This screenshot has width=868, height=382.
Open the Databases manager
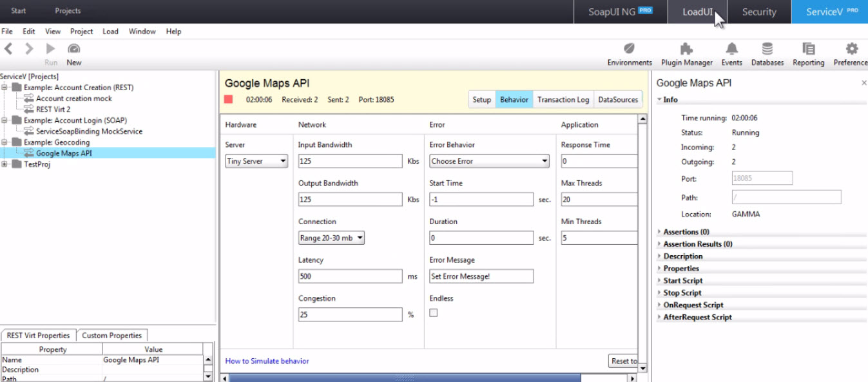(767, 52)
